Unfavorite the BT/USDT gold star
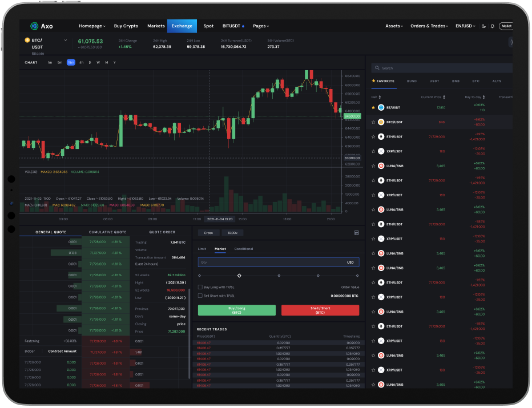The height and width of the screenshot is (408, 532). tap(373, 107)
